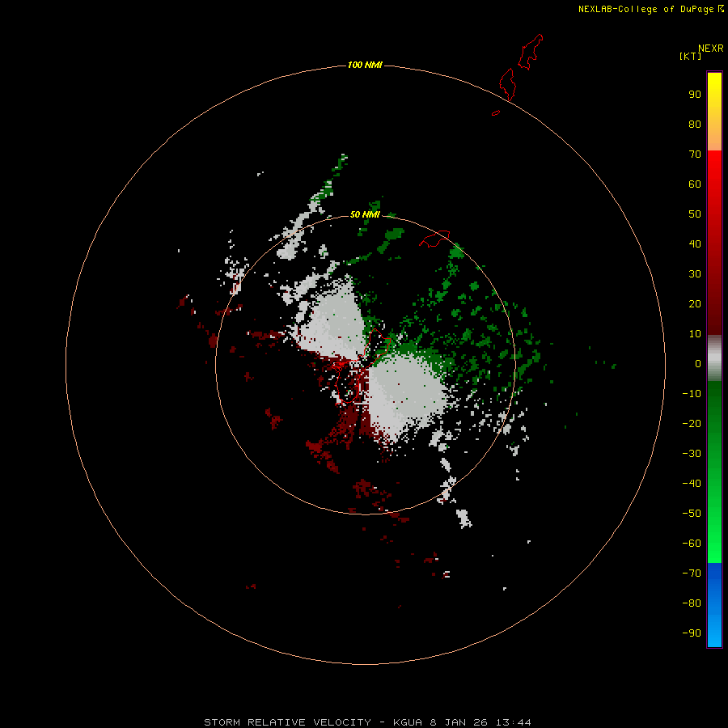Click the yellow top segment of the color bar

[x=714, y=111]
